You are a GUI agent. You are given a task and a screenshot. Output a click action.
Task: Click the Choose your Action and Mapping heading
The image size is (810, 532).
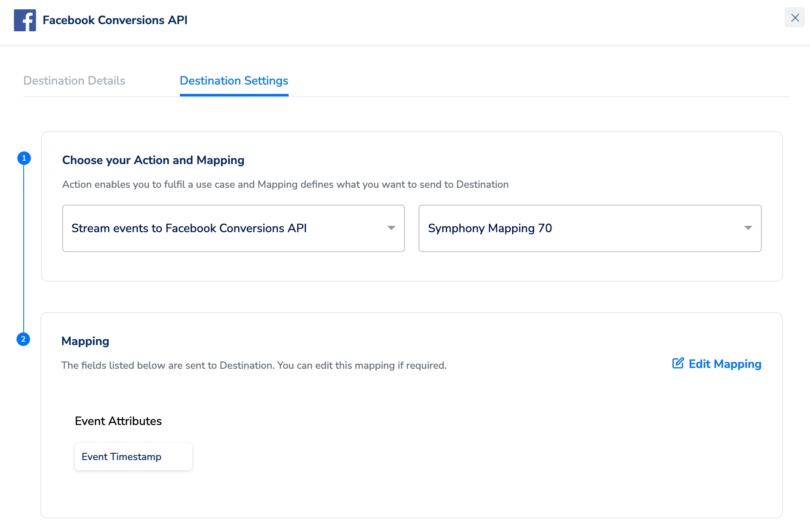pyautogui.click(x=153, y=160)
